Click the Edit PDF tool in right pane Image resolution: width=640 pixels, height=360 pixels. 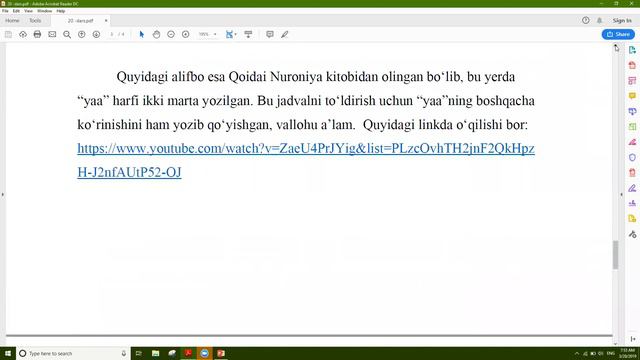[x=632, y=80]
